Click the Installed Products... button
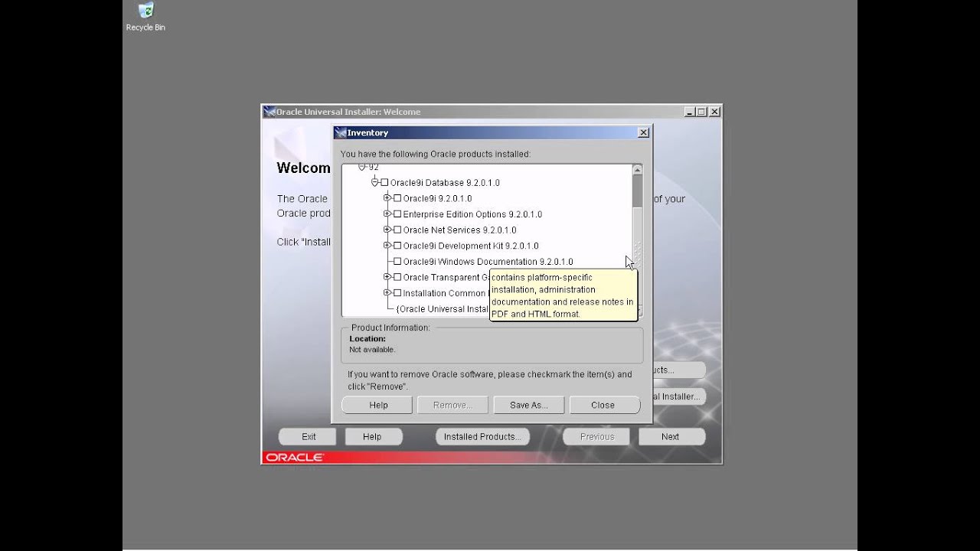Screen dimensions: 980x551 click(x=482, y=436)
